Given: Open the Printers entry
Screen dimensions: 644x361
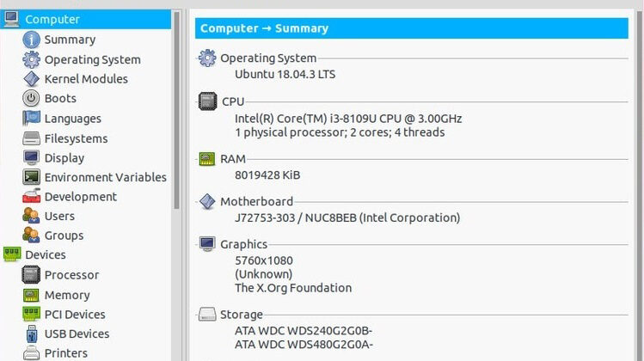Looking at the screenshot, I should coord(65,353).
